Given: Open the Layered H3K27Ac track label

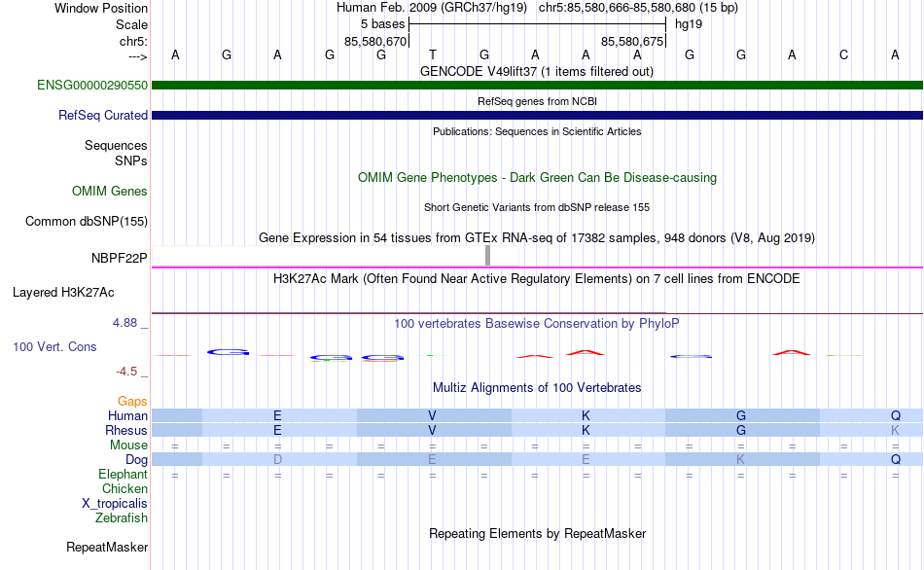Looking at the screenshot, I should pos(63,293).
